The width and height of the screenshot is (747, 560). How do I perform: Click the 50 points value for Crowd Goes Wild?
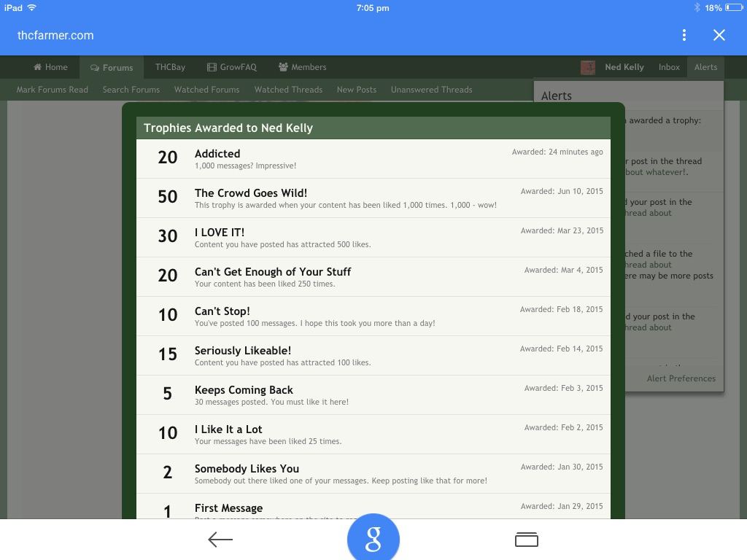pyautogui.click(x=168, y=197)
